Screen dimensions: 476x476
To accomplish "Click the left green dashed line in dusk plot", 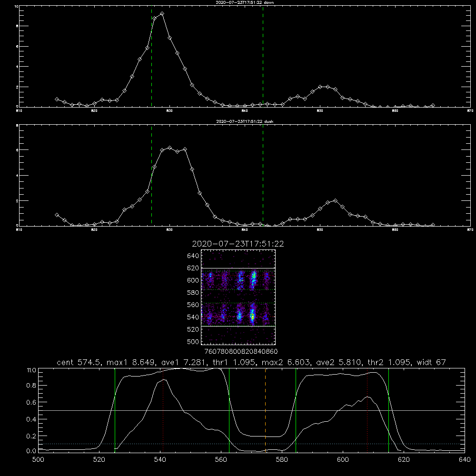I will 151,175.
